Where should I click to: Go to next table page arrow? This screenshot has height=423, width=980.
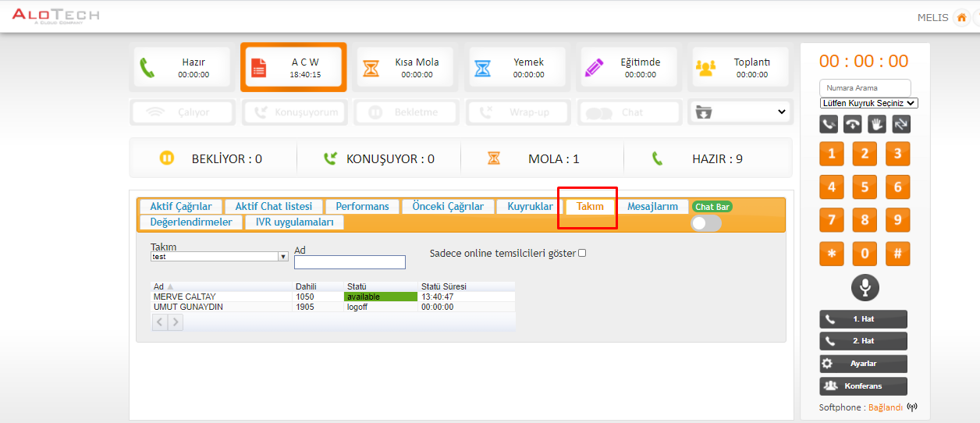[x=176, y=322]
